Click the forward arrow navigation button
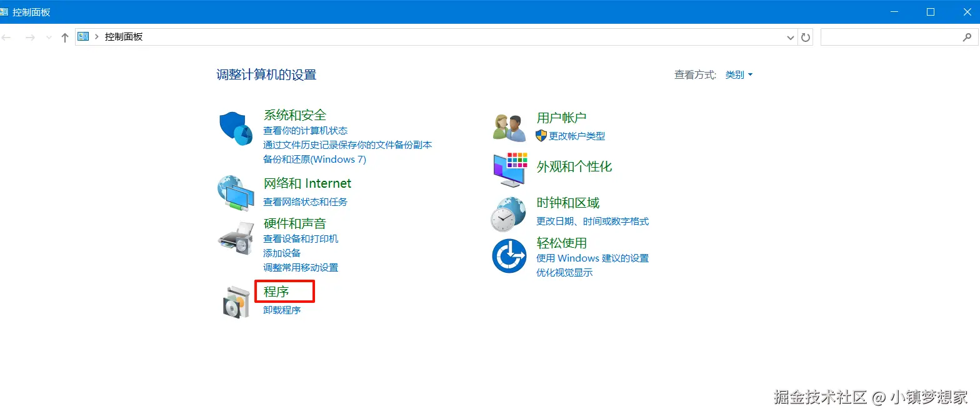The height and width of the screenshot is (418, 980). click(29, 38)
